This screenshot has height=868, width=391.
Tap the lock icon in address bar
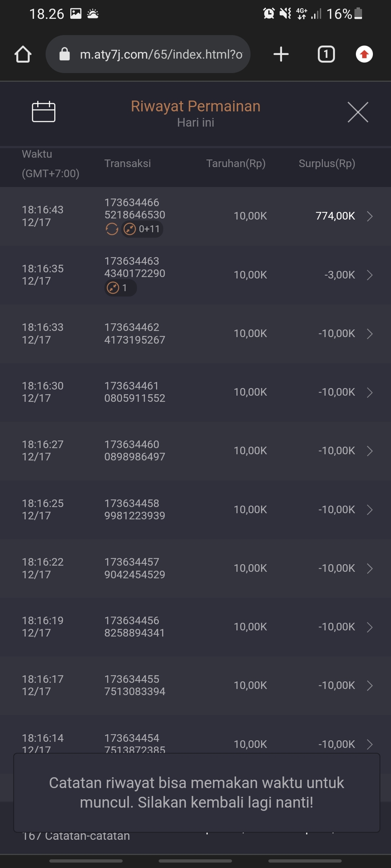click(x=64, y=55)
